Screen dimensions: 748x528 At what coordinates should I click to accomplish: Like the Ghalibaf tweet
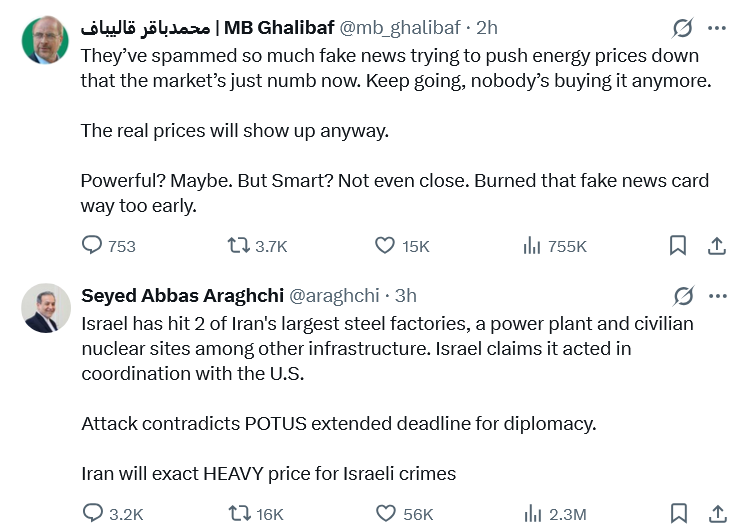pyautogui.click(x=385, y=245)
